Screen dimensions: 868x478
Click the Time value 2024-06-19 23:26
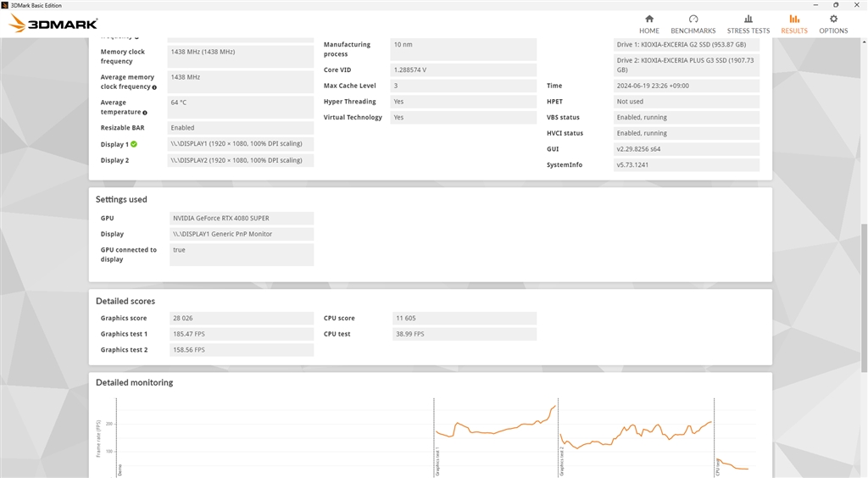(687, 86)
